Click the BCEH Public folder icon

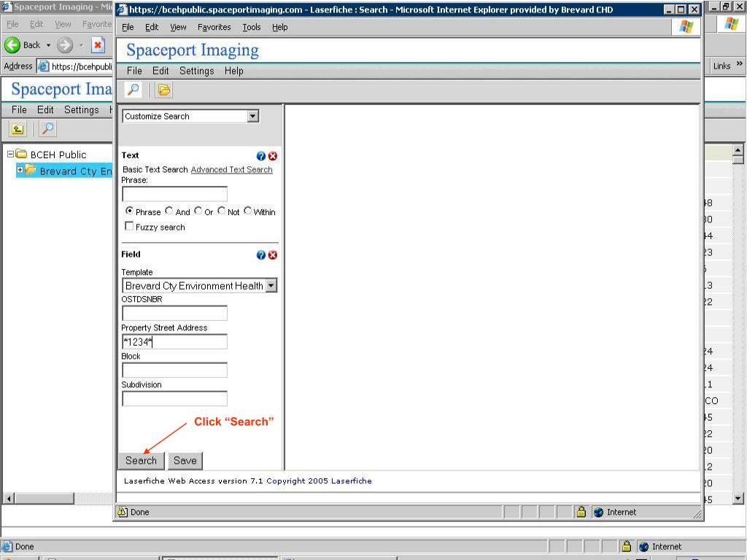tap(21, 154)
